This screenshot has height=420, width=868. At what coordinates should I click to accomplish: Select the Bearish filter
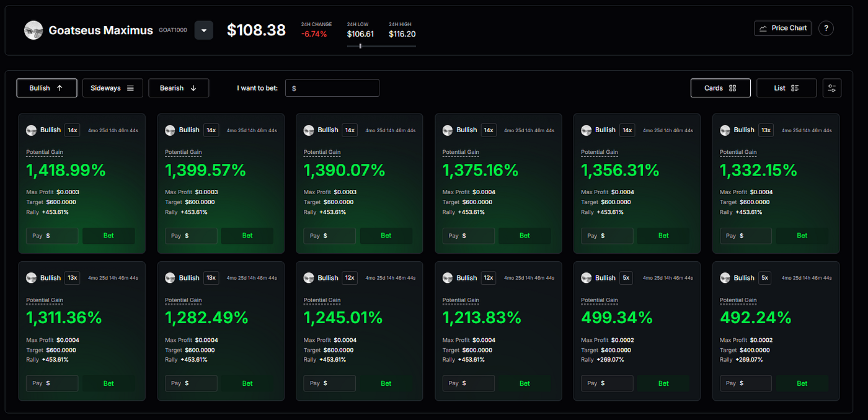[x=179, y=88]
